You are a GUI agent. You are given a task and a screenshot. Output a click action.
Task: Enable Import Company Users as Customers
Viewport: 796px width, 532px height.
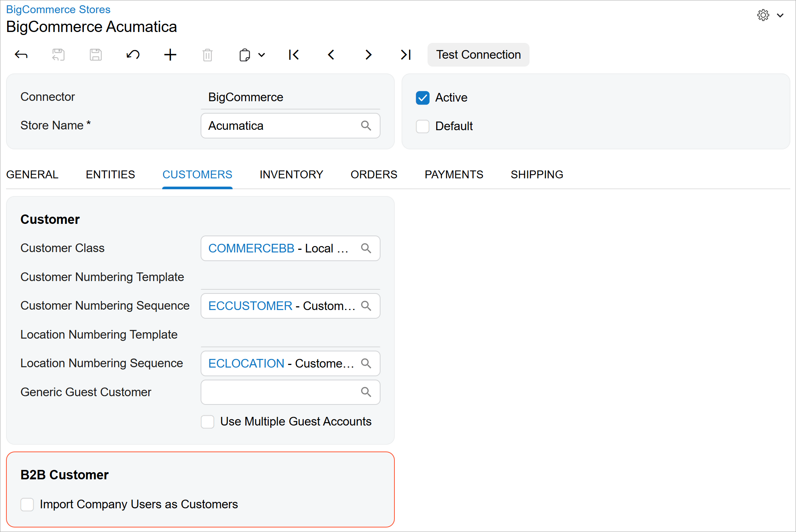(27, 505)
